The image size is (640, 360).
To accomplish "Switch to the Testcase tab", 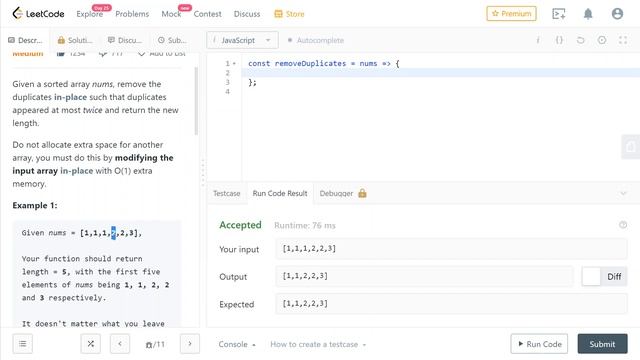I will (x=227, y=193).
